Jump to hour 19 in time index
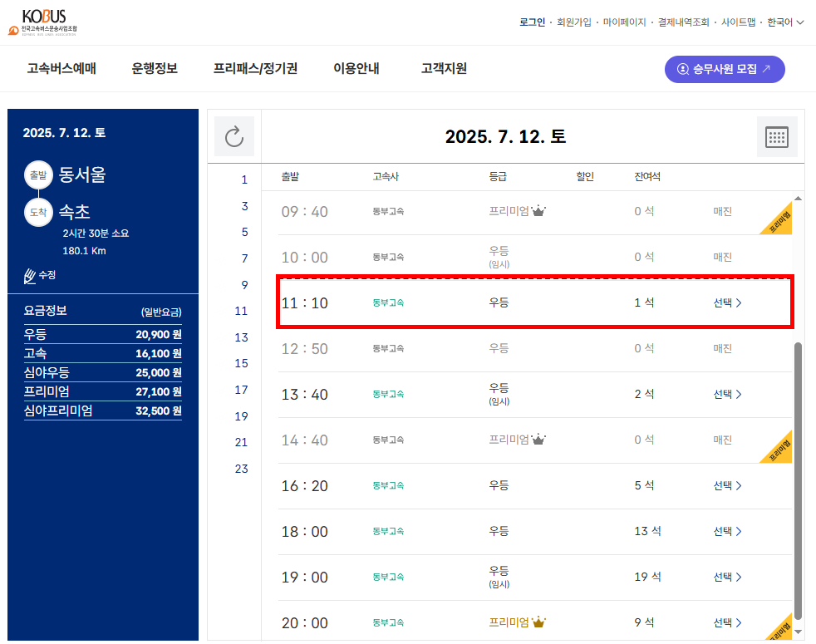Viewport: 816px width, 644px height. click(x=241, y=416)
